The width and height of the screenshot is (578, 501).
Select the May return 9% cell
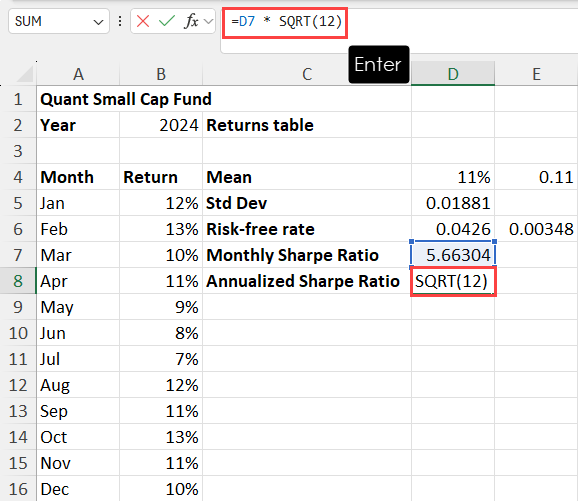[x=161, y=307]
